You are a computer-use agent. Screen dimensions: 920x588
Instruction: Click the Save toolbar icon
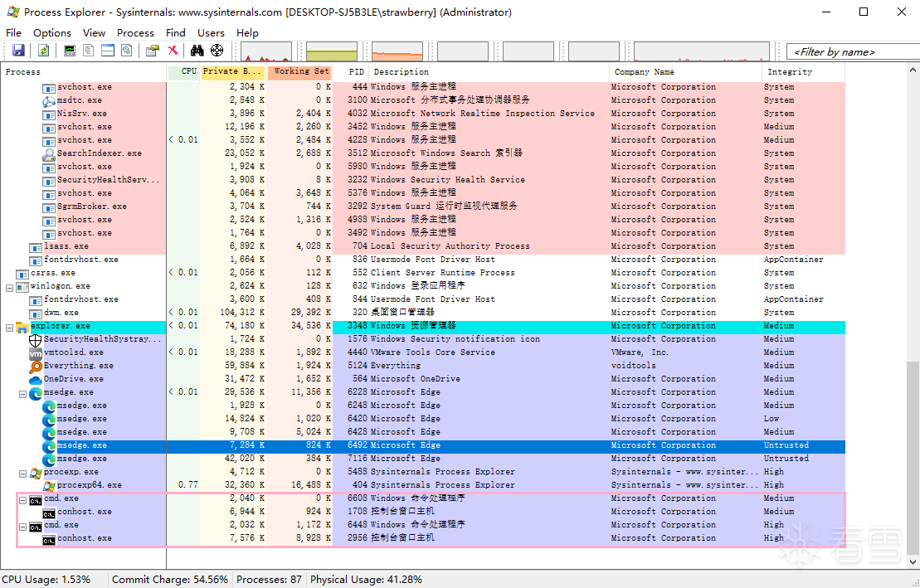pos(19,51)
